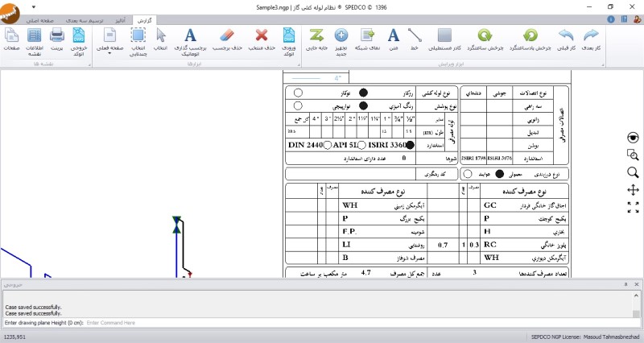Run برچسب گذاری اتوماتیک auto-label tool

coord(190,42)
